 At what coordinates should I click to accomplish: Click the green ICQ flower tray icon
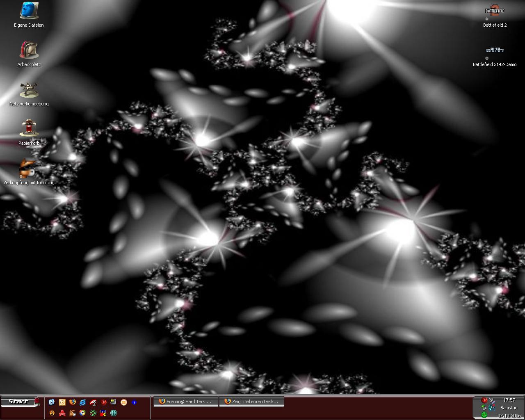click(484, 415)
